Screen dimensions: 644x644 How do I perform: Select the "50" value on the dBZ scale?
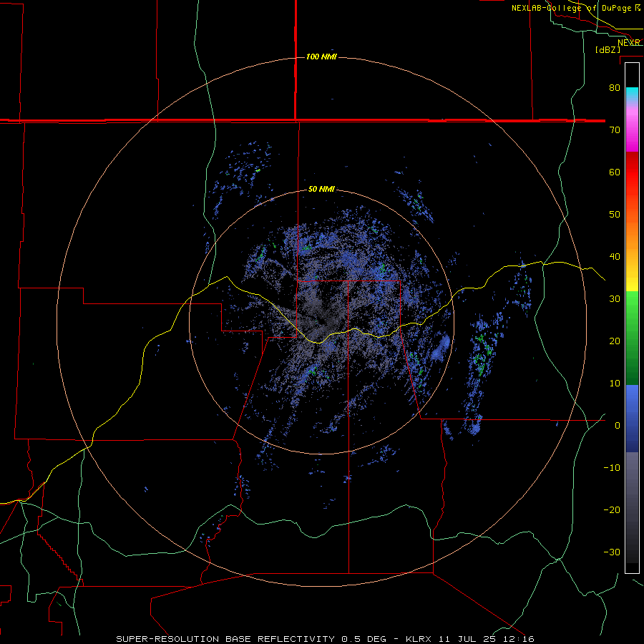(x=615, y=215)
